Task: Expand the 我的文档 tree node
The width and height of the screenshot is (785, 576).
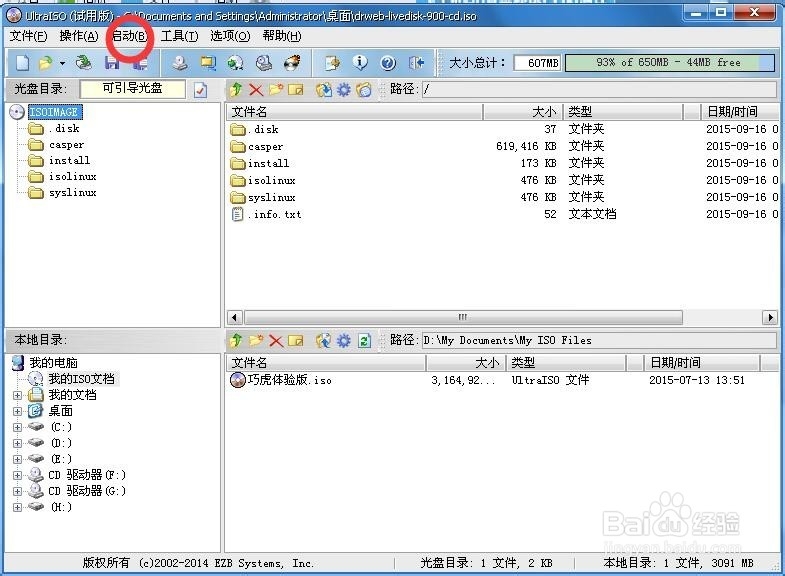Action: click(18, 395)
